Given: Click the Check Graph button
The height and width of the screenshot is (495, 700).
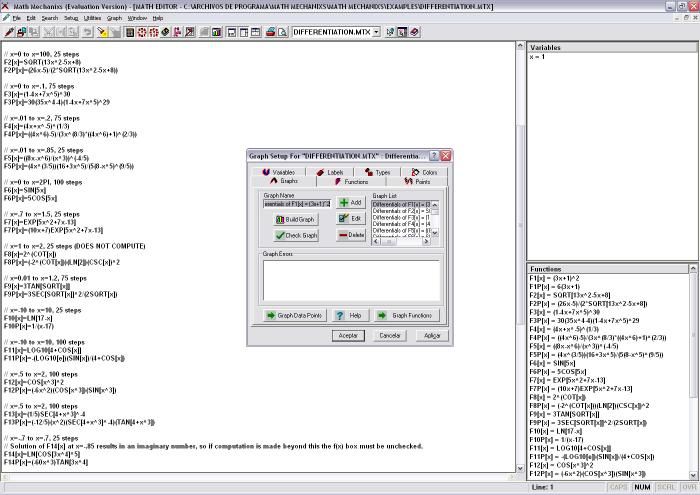Looking at the screenshot, I should tap(296, 235).
